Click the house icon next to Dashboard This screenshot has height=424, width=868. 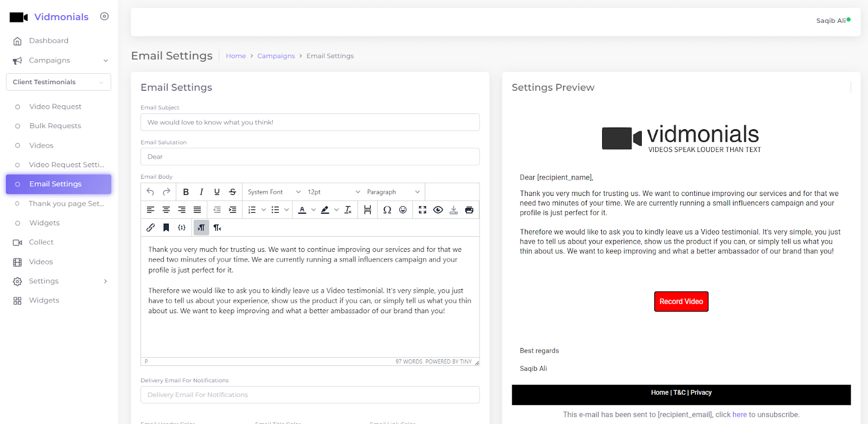click(x=17, y=41)
